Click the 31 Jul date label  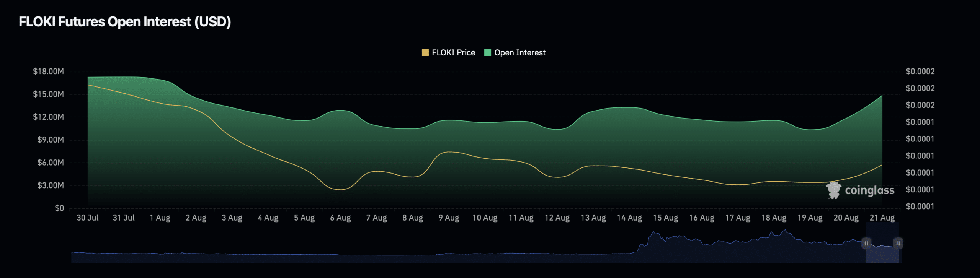(124, 218)
